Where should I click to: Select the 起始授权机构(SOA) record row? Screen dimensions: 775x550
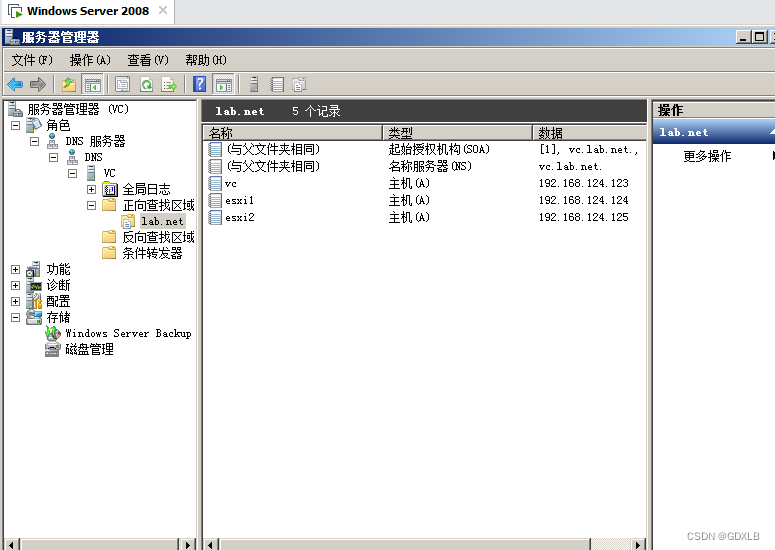[427, 149]
